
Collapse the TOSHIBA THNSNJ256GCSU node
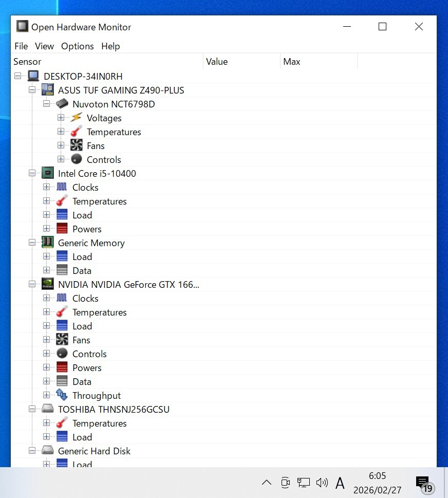pos(32,409)
